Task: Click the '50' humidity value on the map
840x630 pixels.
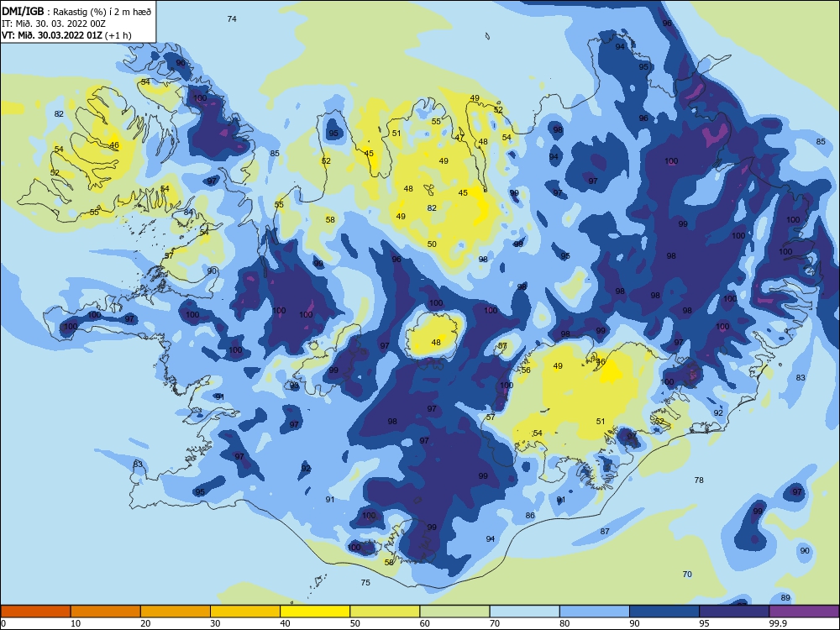Action: (x=432, y=244)
